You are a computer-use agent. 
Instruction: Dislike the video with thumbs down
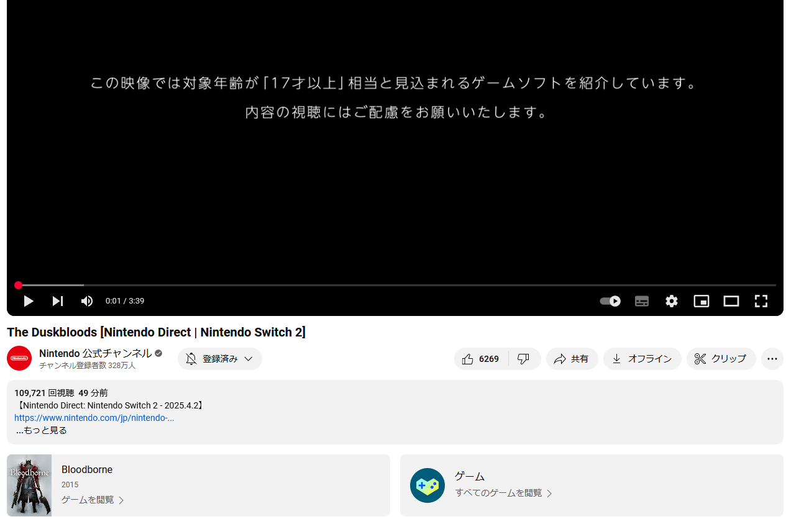click(524, 359)
